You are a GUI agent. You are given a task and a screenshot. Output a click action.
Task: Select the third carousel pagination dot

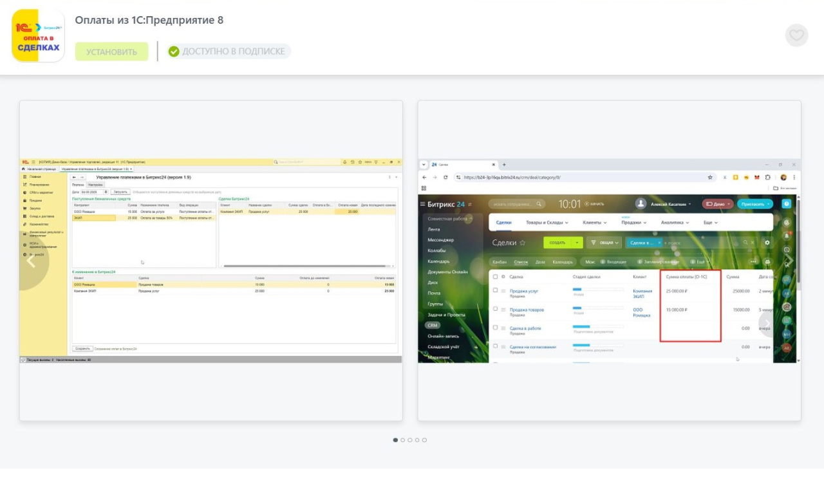point(410,440)
